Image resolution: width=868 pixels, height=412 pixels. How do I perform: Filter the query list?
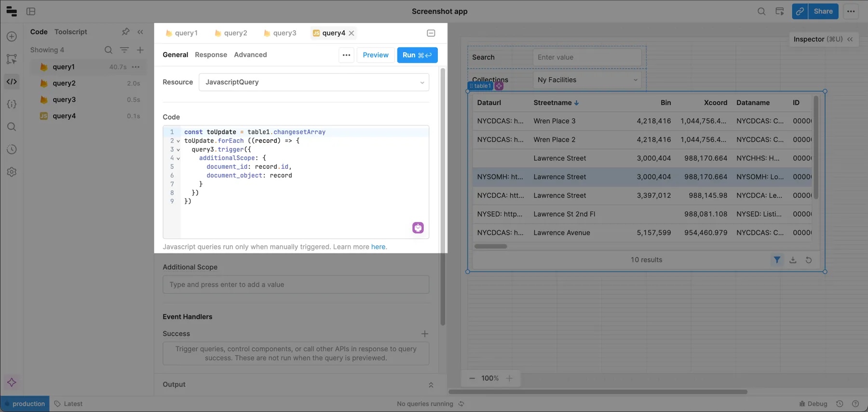(x=124, y=50)
